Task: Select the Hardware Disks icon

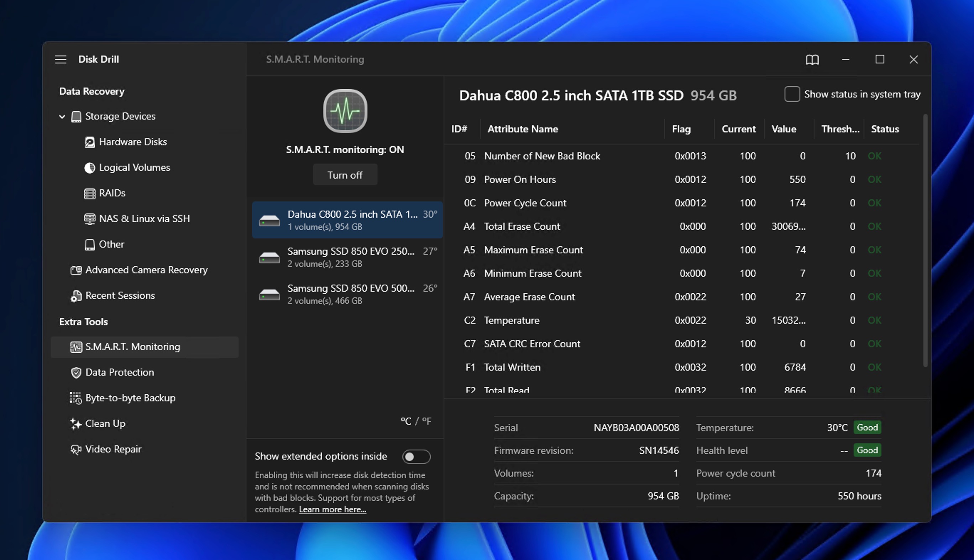Action: [89, 142]
